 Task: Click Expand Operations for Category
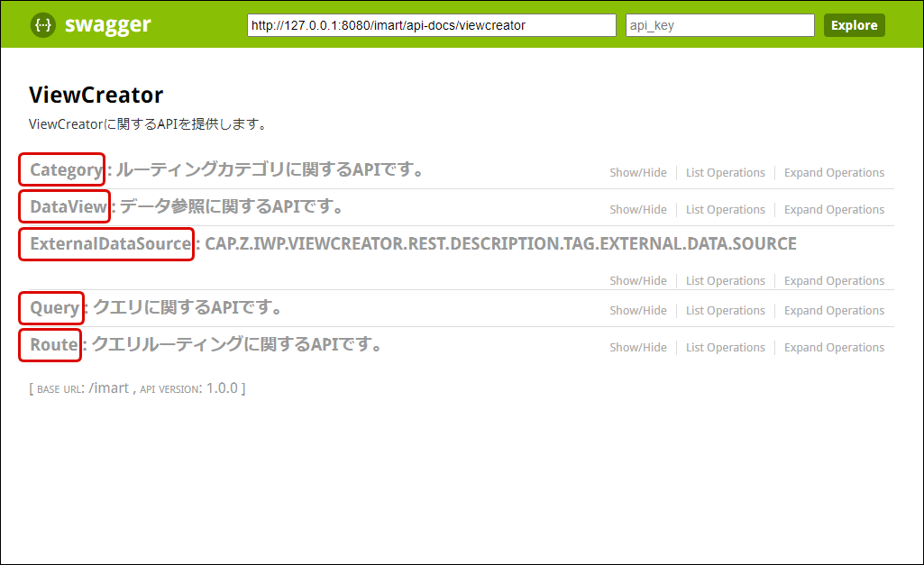(x=834, y=173)
